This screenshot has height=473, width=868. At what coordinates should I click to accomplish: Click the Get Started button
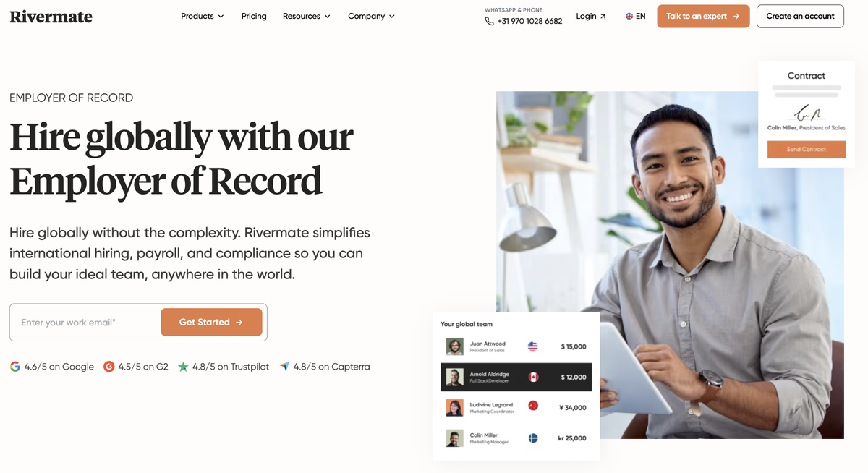211,322
